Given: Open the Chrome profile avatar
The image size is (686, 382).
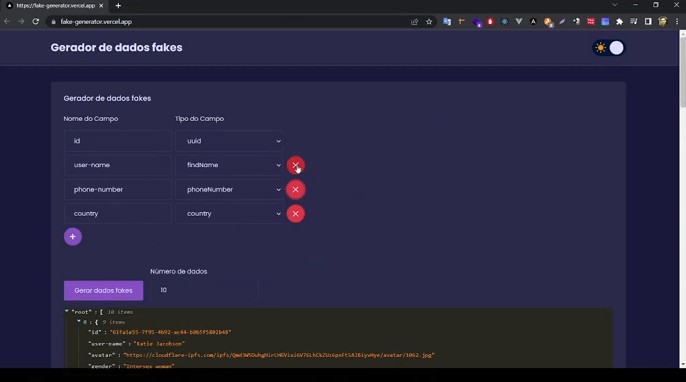Looking at the screenshot, I should tap(662, 21).
